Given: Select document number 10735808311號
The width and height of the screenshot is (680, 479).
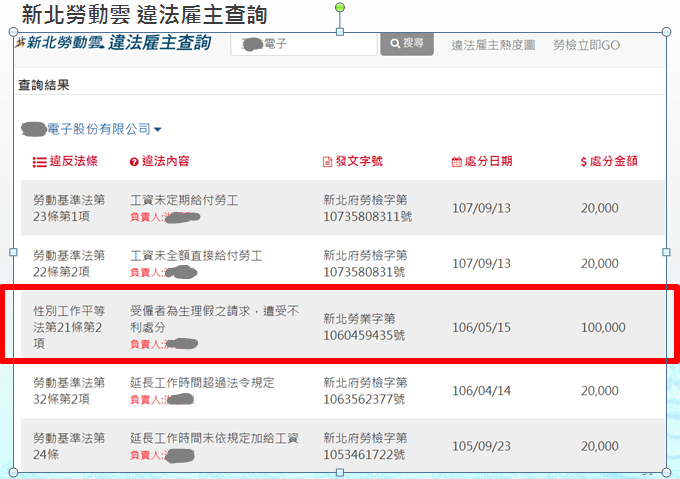Looking at the screenshot, I should tap(367, 216).
